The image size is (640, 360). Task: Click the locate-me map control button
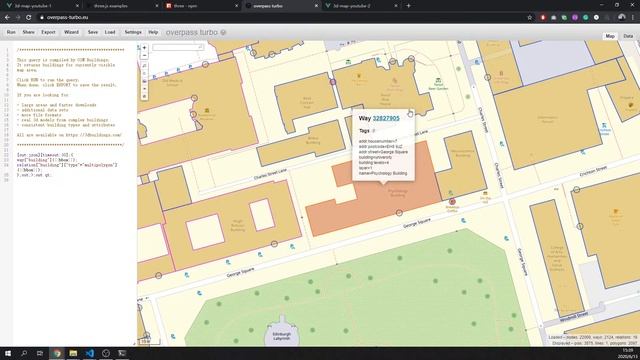coord(144,73)
